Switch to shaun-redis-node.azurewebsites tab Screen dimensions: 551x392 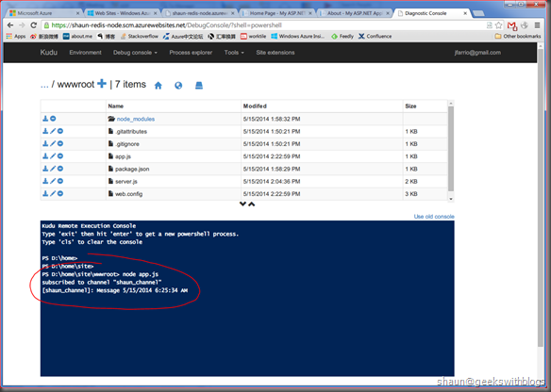click(199, 13)
